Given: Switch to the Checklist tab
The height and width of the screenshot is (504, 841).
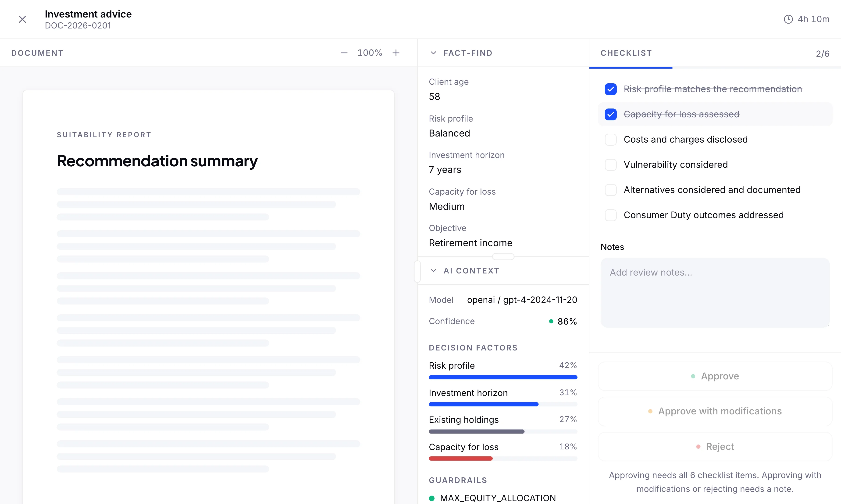Looking at the screenshot, I should click(x=626, y=53).
